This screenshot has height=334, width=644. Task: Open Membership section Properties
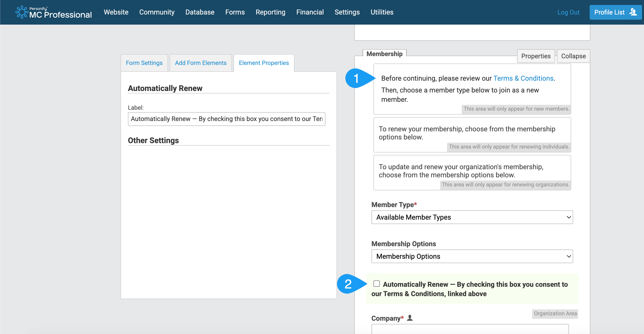(536, 56)
